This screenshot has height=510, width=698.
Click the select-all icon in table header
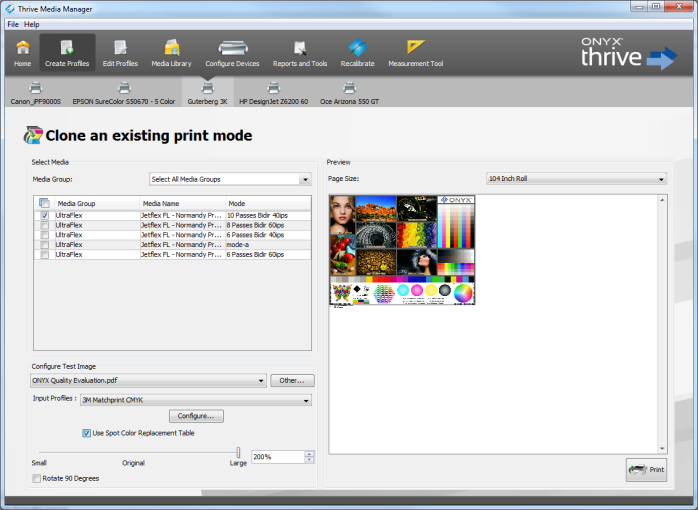[x=44, y=203]
